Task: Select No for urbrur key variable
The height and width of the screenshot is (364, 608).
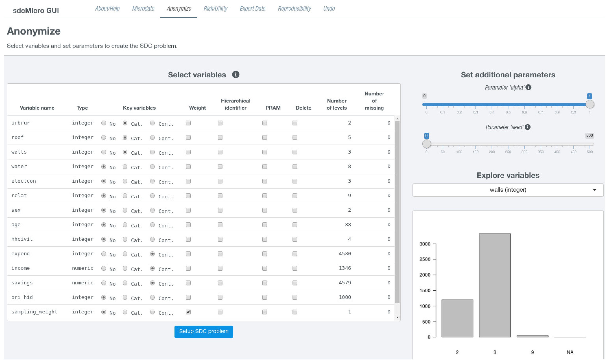Action: click(104, 123)
